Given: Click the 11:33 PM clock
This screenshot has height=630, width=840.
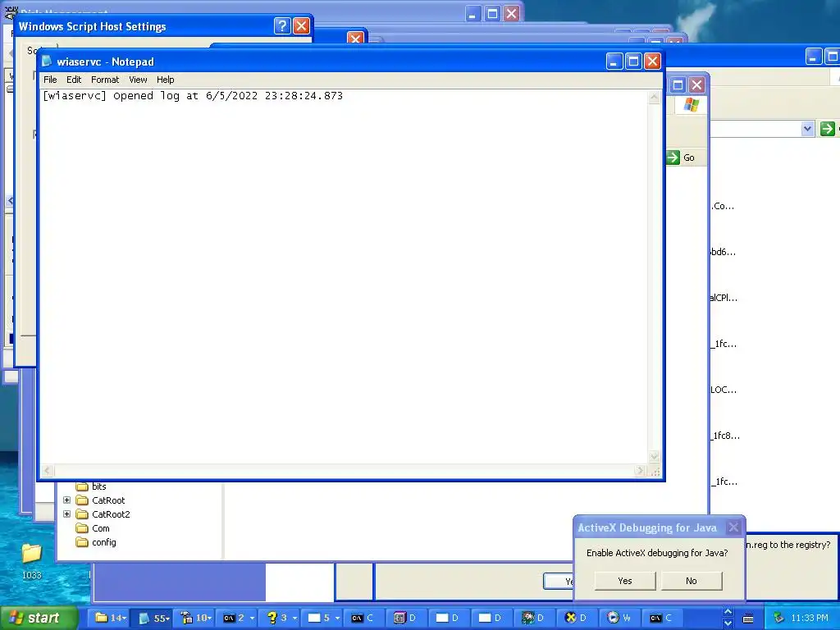Looking at the screenshot, I should click(x=810, y=619).
